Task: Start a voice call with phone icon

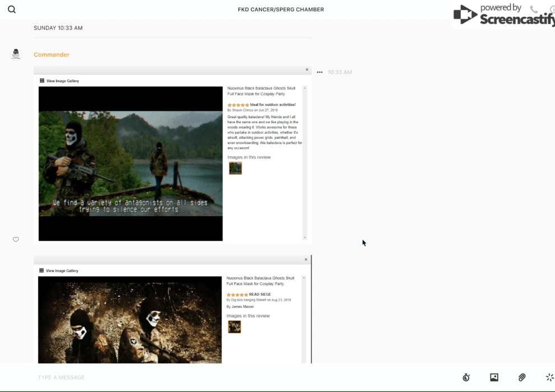Action: [534, 10]
